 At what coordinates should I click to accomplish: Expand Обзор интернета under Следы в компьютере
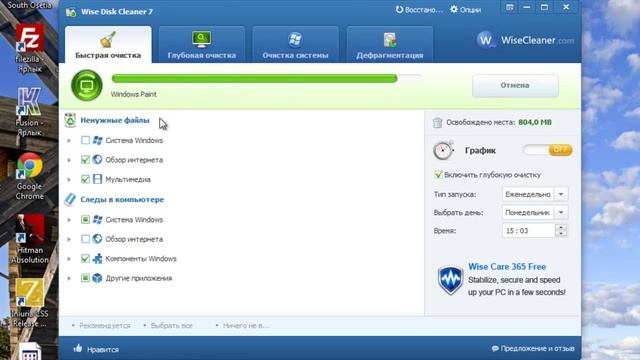tap(69, 239)
